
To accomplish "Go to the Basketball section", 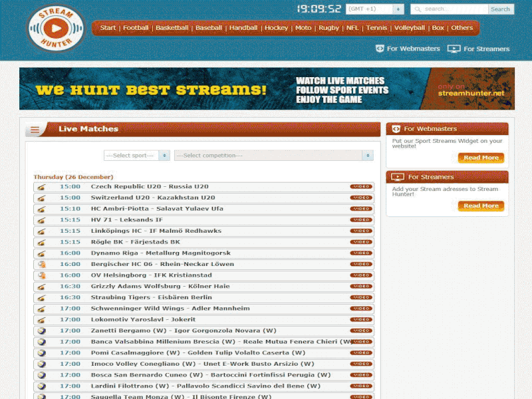I will (172, 28).
